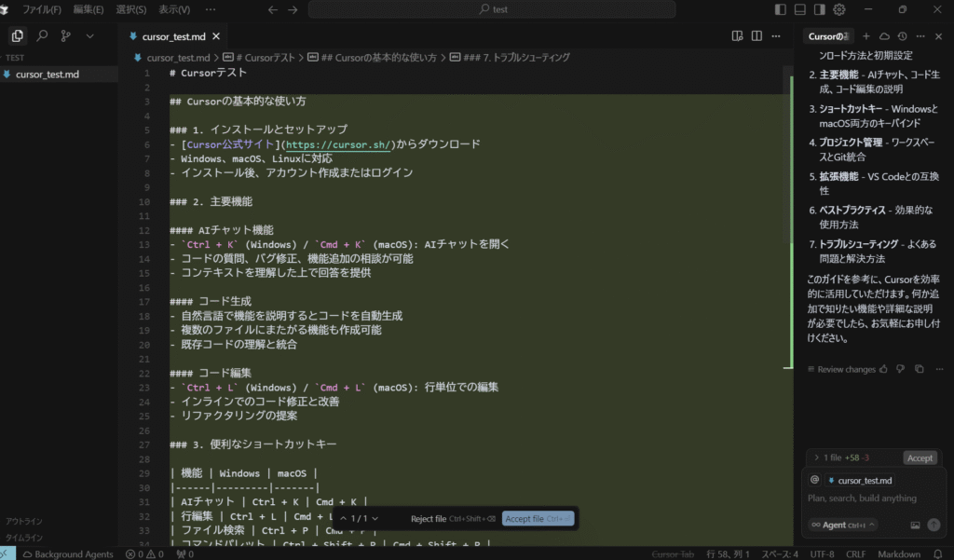The image size is (954, 560).
Task: Show additional menus via title bar ellipsis
Action: [211, 9]
